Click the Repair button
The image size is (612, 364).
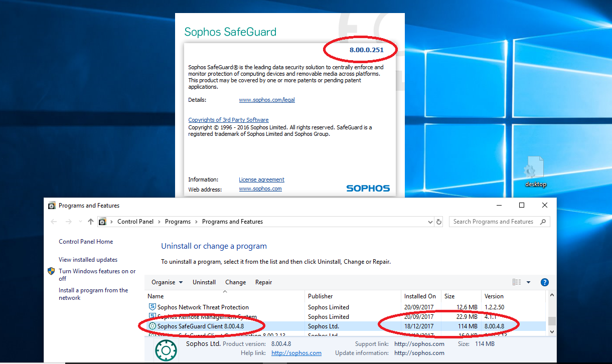263,282
